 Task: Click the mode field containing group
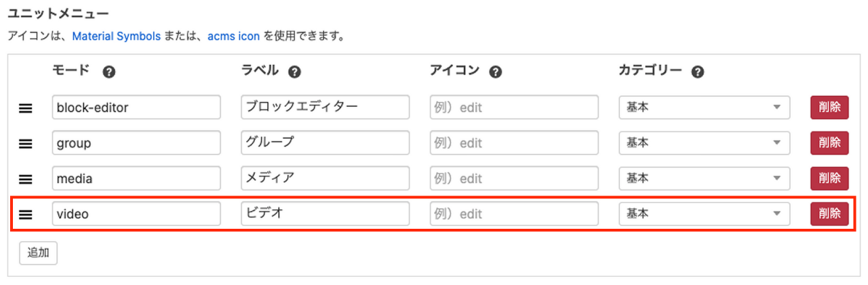pyautogui.click(x=136, y=143)
